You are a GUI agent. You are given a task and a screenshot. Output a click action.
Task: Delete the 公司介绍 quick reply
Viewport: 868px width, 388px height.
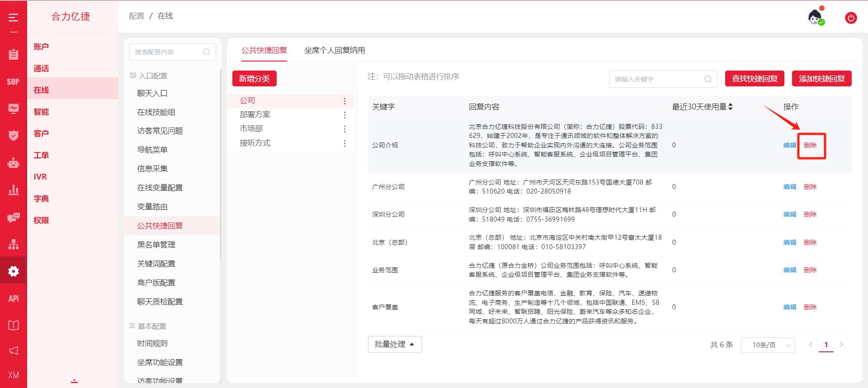click(810, 145)
